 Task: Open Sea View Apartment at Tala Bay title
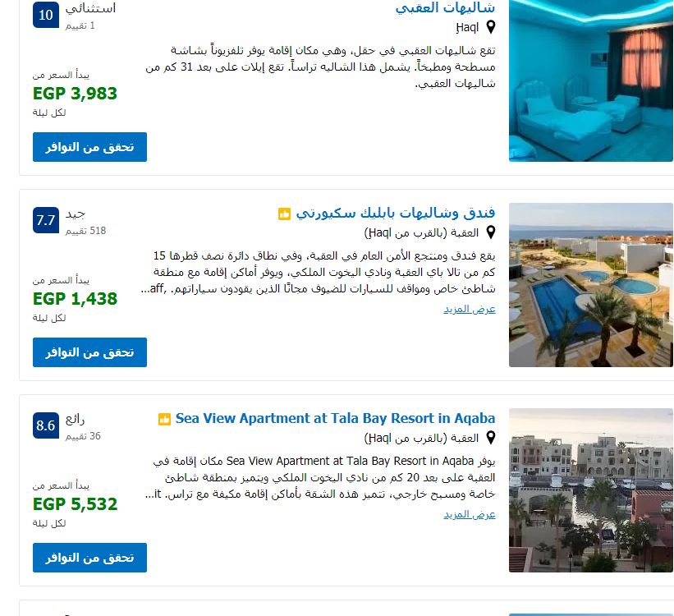coord(335,418)
